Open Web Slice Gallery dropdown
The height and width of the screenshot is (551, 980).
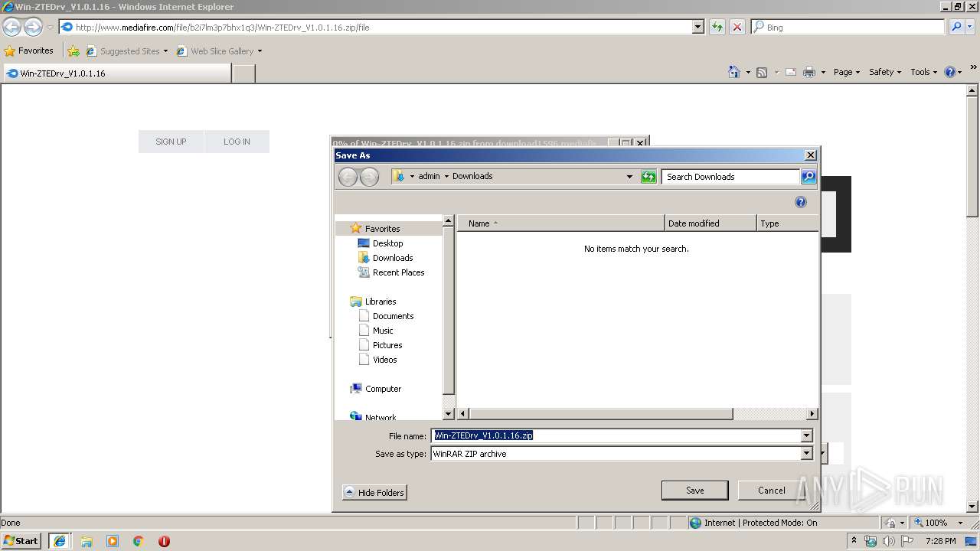(x=260, y=51)
